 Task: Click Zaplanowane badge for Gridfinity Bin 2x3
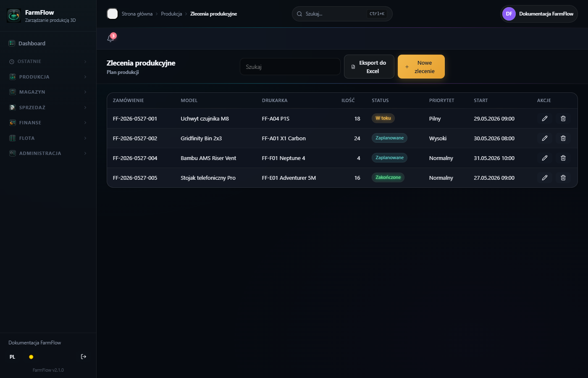click(389, 138)
